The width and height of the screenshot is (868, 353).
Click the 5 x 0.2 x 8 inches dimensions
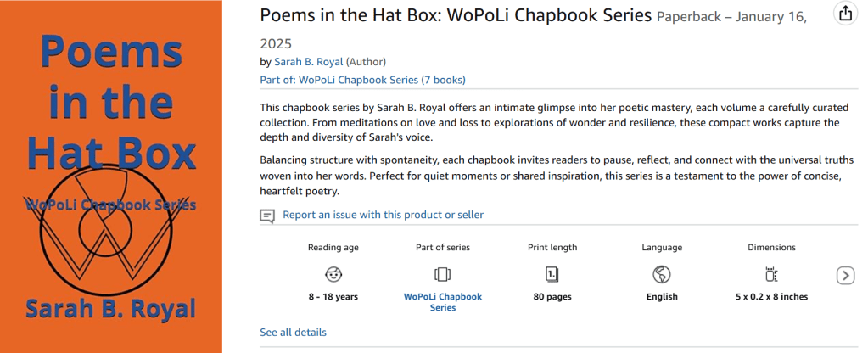coord(771,297)
